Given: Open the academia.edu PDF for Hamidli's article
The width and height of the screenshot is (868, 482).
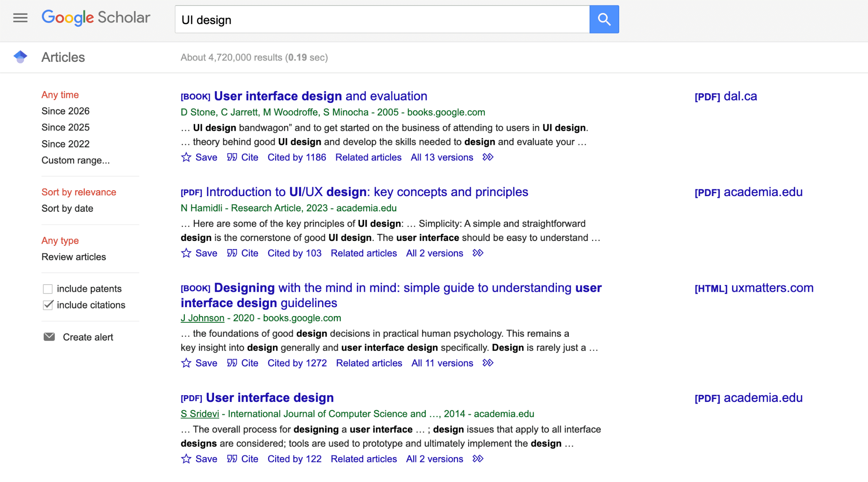Looking at the screenshot, I should coord(748,192).
